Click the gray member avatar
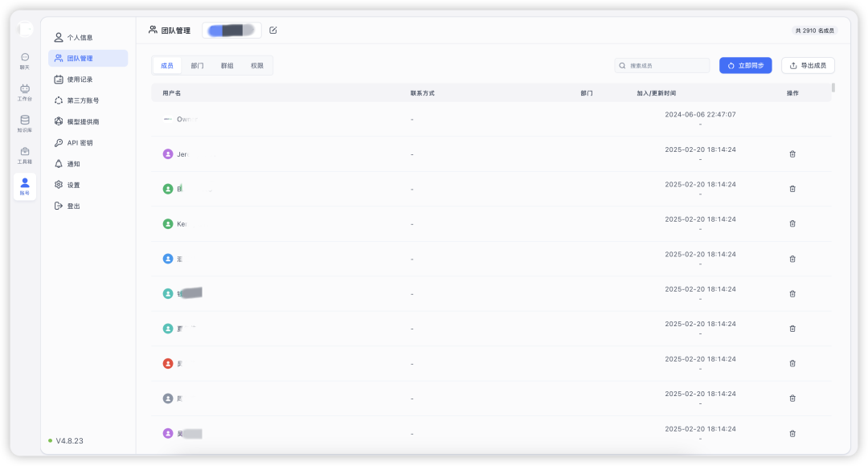 coord(168,399)
